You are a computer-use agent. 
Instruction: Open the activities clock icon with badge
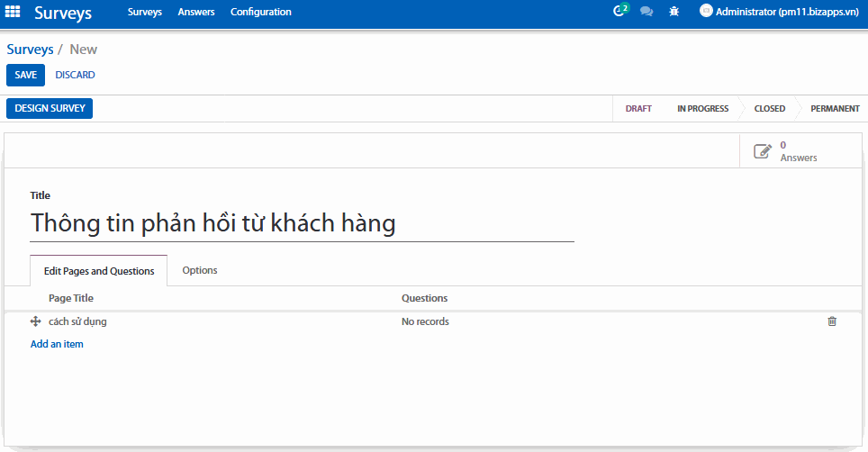click(x=619, y=12)
